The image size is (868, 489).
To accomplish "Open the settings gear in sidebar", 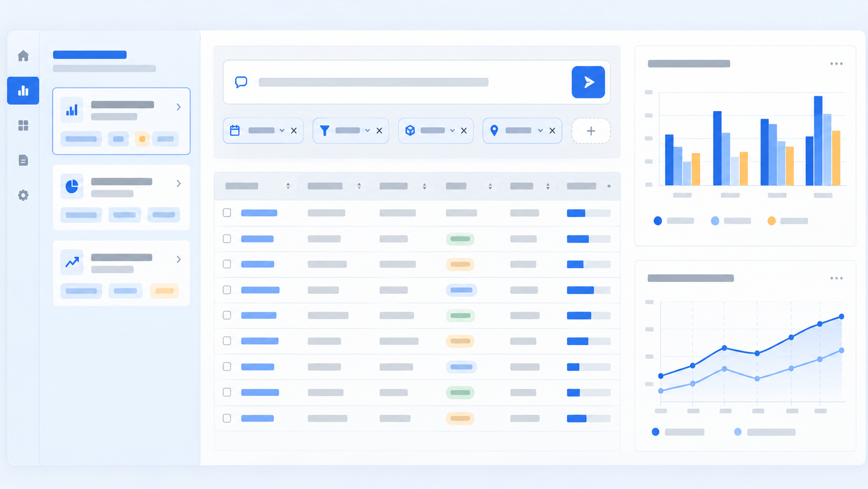I will (23, 195).
